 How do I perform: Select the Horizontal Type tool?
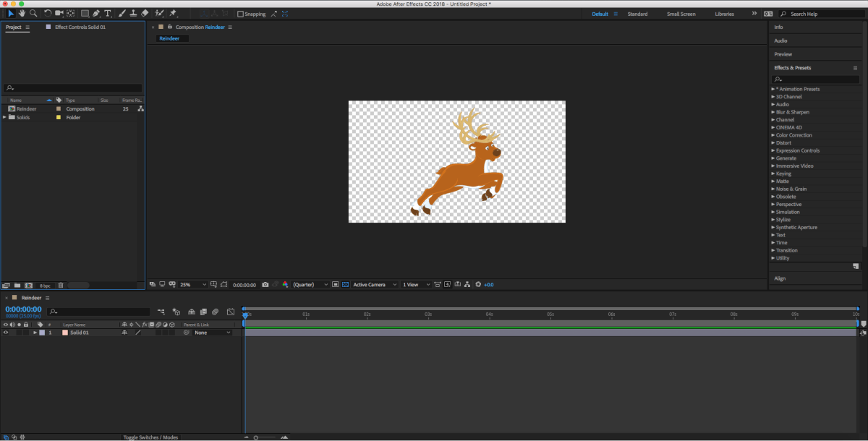[108, 13]
